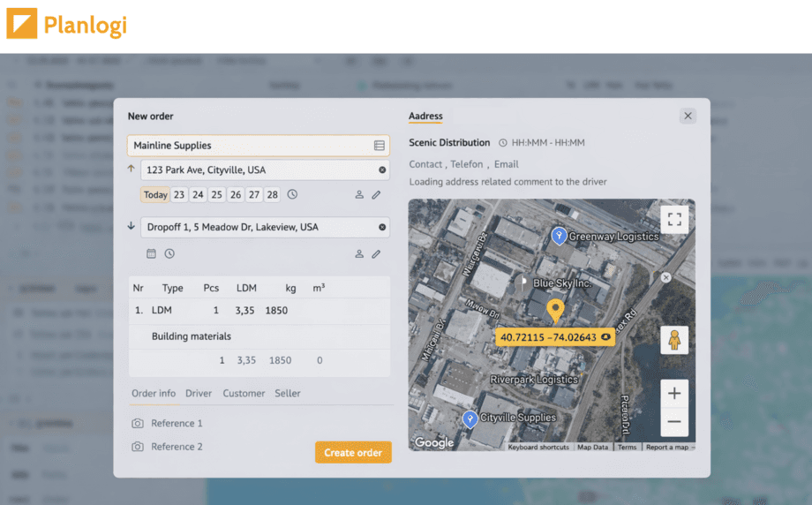Click the yellow selected location marker

556,311
